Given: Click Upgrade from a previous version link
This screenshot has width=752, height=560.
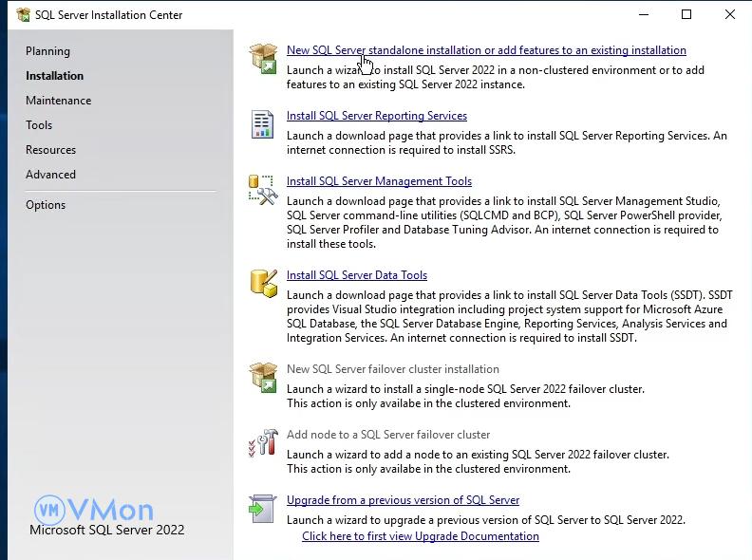Looking at the screenshot, I should (x=403, y=500).
